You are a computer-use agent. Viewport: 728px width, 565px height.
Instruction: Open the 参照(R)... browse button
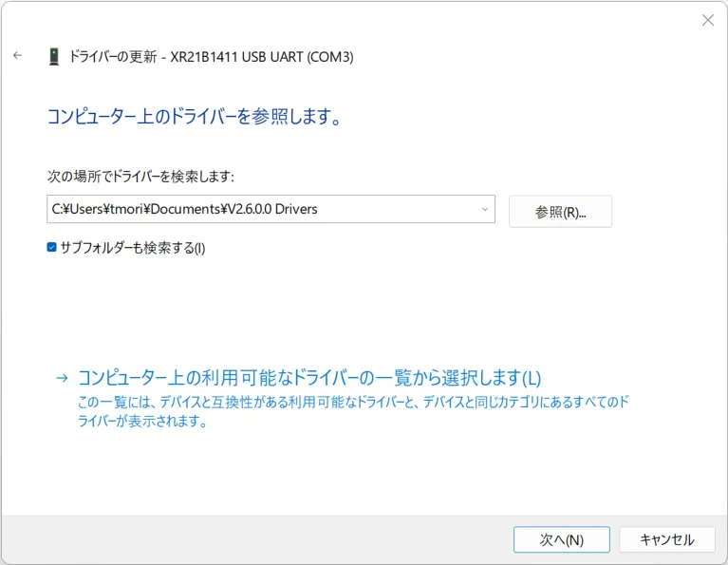pyautogui.click(x=560, y=212)
